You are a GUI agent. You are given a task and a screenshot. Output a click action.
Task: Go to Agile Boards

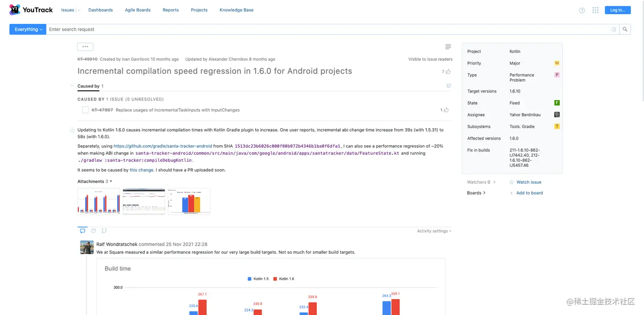tap(138, 10)
